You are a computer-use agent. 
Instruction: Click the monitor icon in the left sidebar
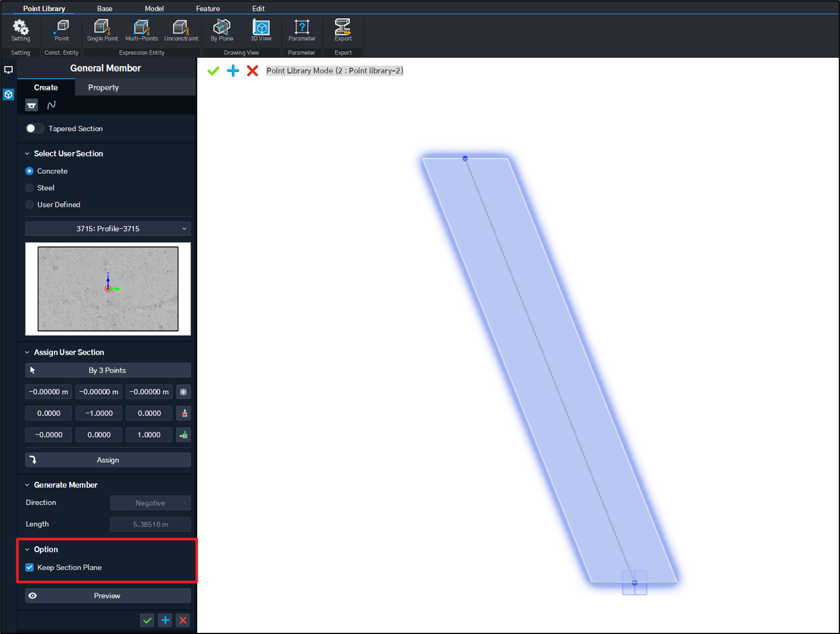pos(8,70)
